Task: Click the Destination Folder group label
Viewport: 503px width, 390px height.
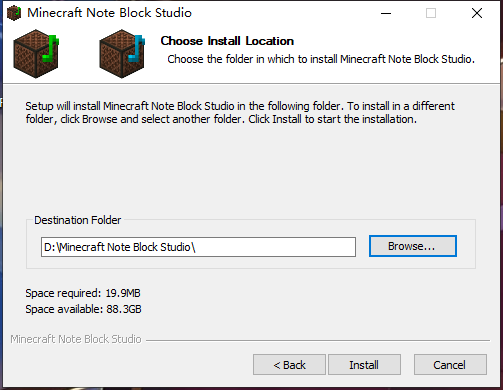Action: [x=78, y=220]
